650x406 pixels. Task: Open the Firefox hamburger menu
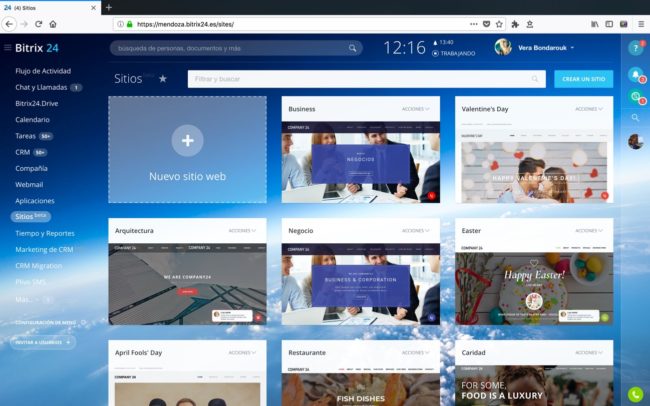point(641,24)
